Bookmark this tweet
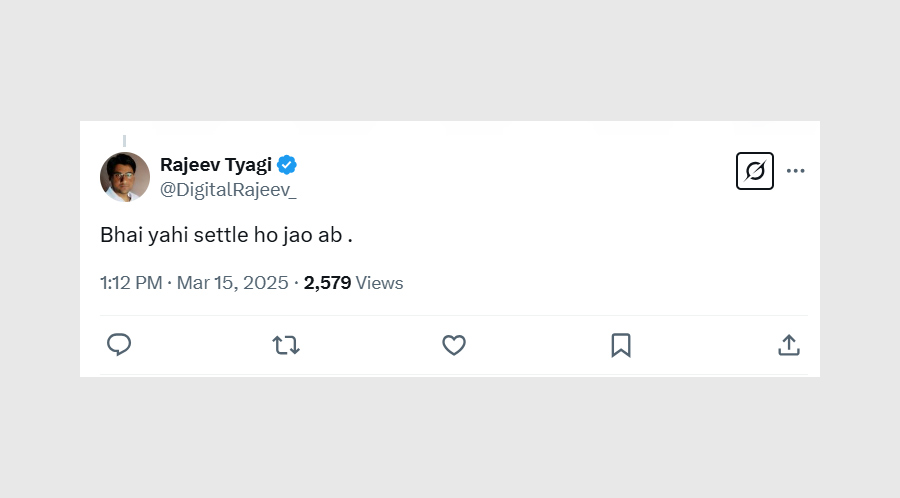 [621, 345]
